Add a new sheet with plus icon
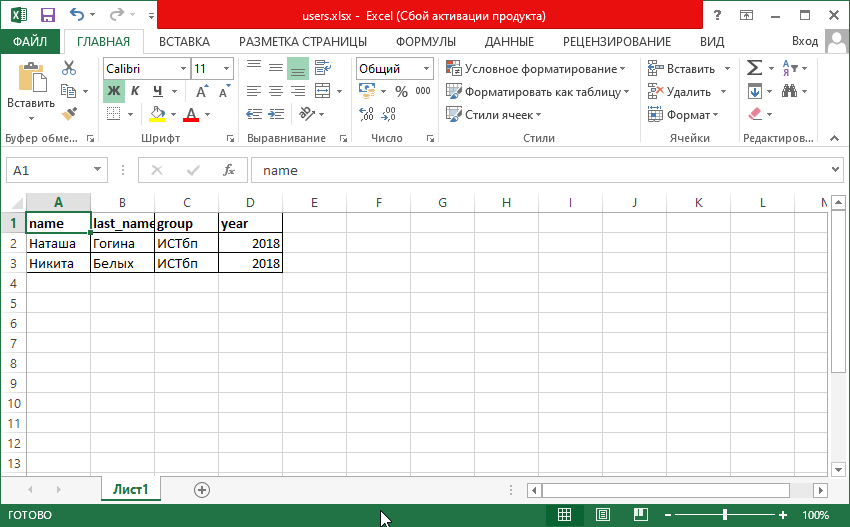Viewport: 850px width, 527px height. pyautogui.click(x=202, y=489)
